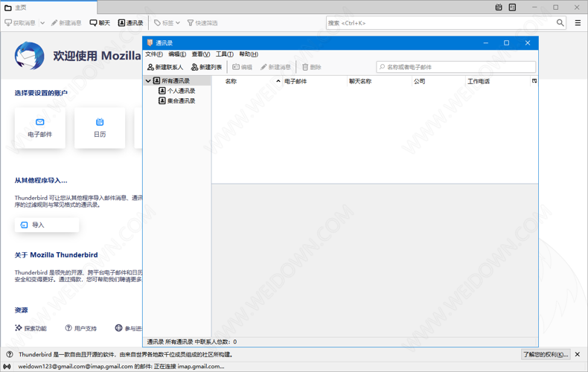The height and width of the screenshot is (372, 588).
Task: Sort by the 电子邮件 column header
Action: (x=315, y=81)
